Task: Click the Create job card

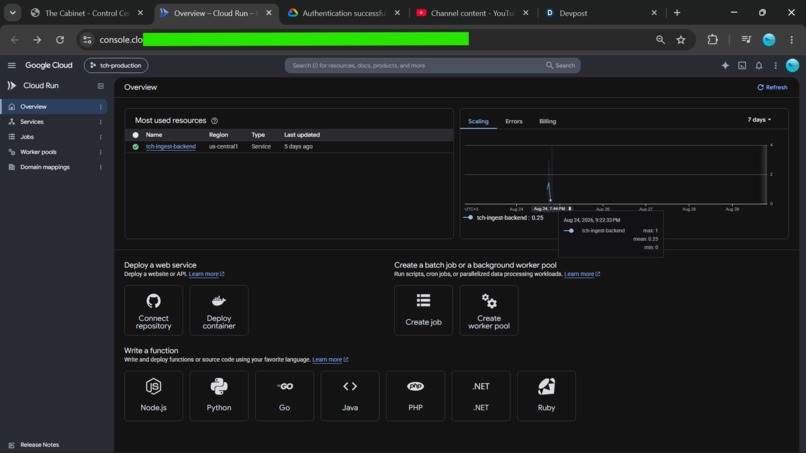Action: tap(423, 311)
